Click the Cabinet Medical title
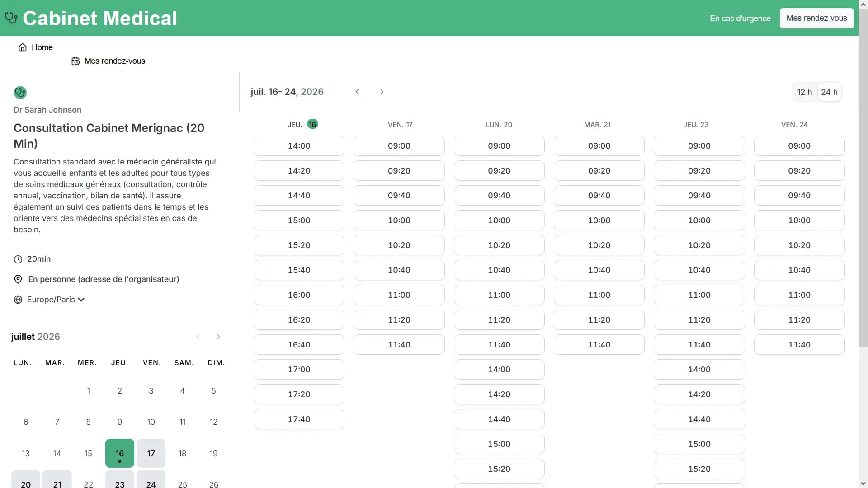The width and height of the screenshot is (868, 488). pos(100,19)
